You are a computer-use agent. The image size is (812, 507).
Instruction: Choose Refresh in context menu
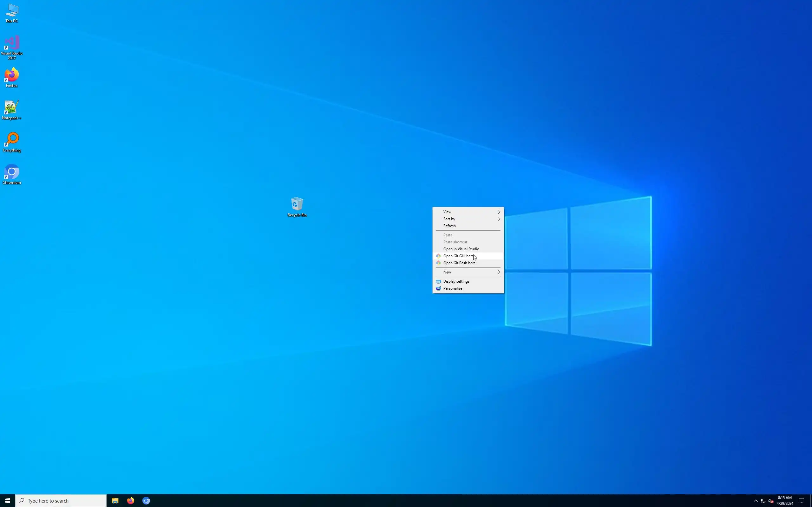(x=450, y=226)
